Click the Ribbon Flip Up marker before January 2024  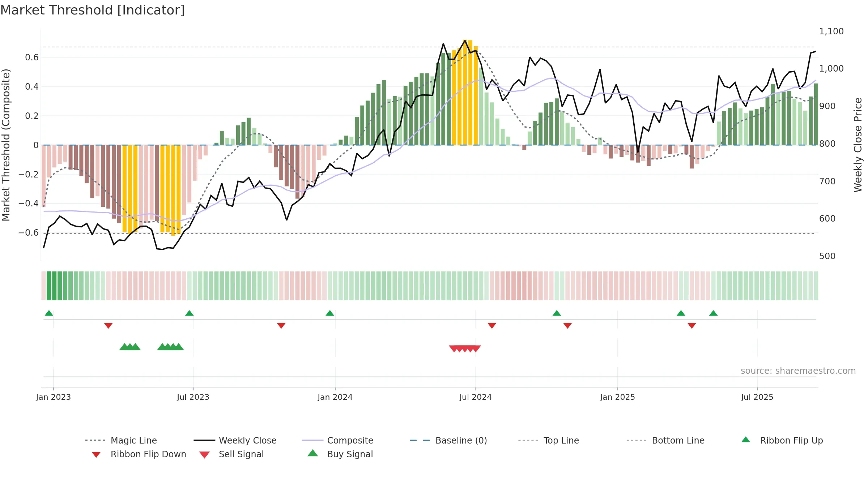(x=330, y=313)
